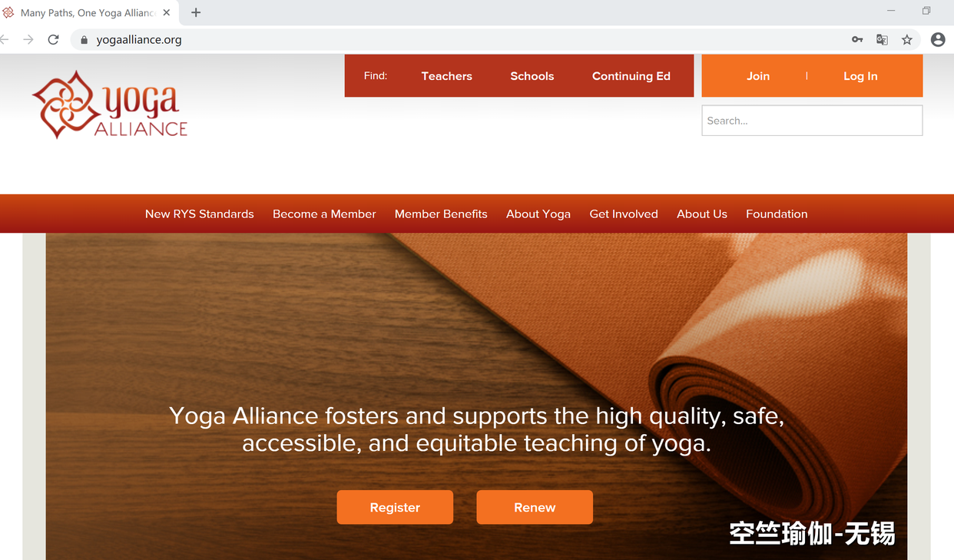The image size is (954, 560).
Task: Open the New RYS Standards menu
Action: 200,214
